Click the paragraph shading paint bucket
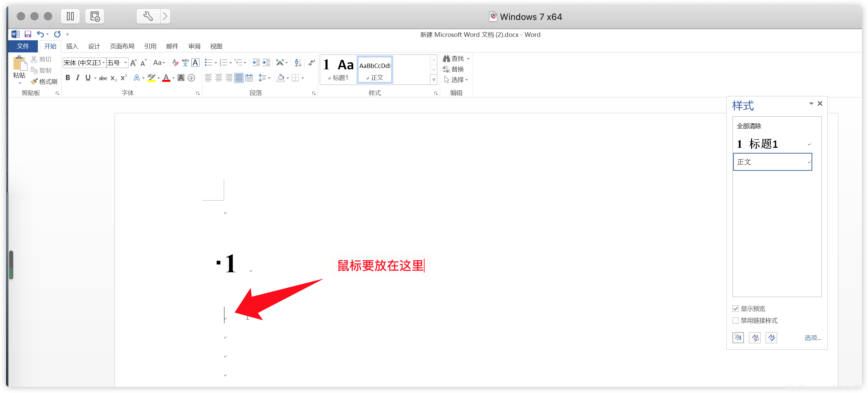Image resolution: width=868 pixels, height=393 pixels. [281, 78]
